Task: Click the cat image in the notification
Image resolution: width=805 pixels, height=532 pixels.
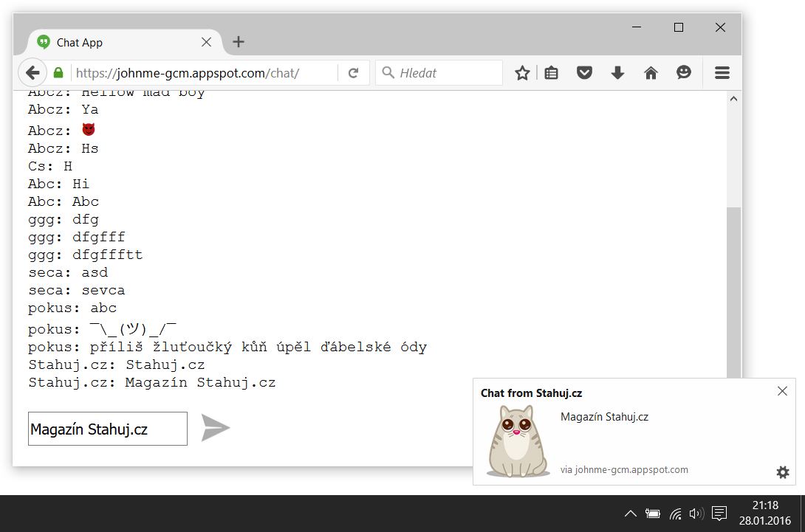Action: tap(518, 441)
